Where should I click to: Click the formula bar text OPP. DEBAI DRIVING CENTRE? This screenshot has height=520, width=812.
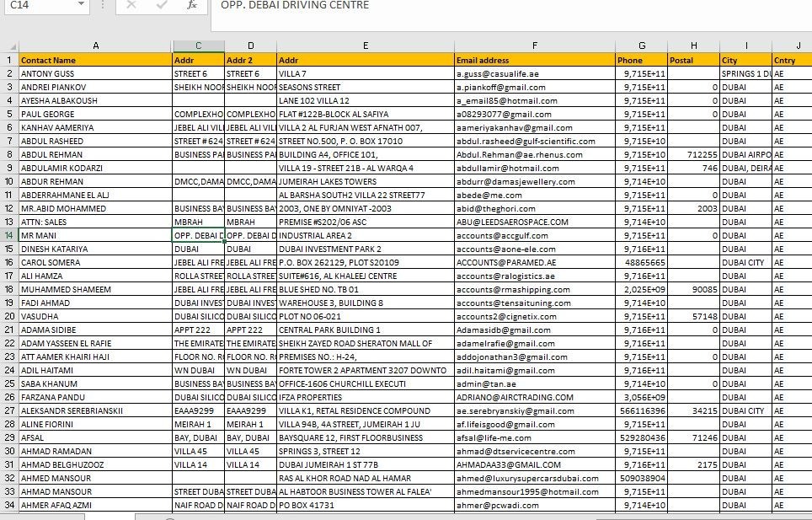[x=295, y=5]
